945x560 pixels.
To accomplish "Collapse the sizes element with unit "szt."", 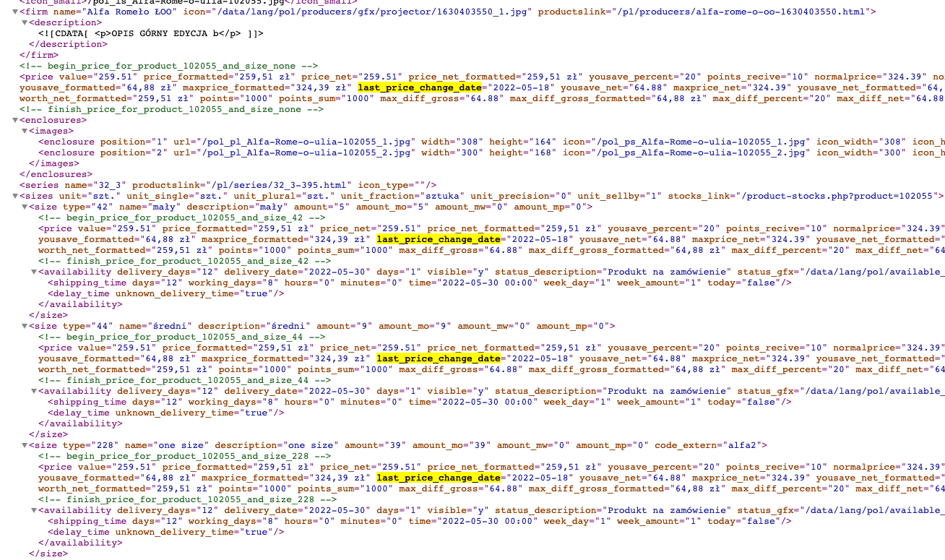I will coord(15,196).
